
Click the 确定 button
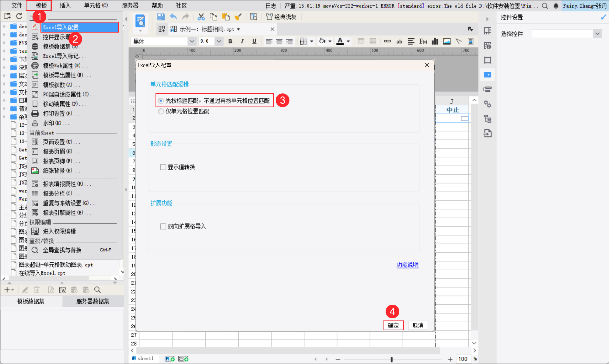pyautogui.click(x=393, y=325)
